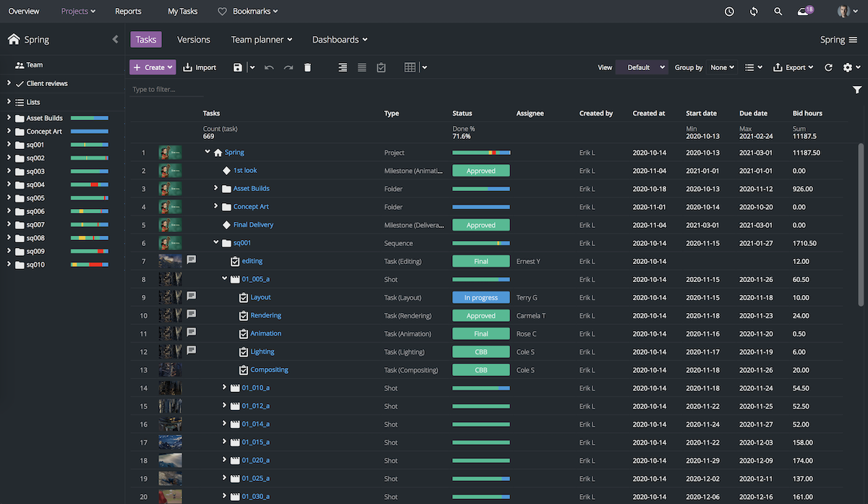Click the Delete (trash) icon in the toolbar
The width and height of the screenshot is (868, 504).
pyautogui.click(x=307, y=67)
